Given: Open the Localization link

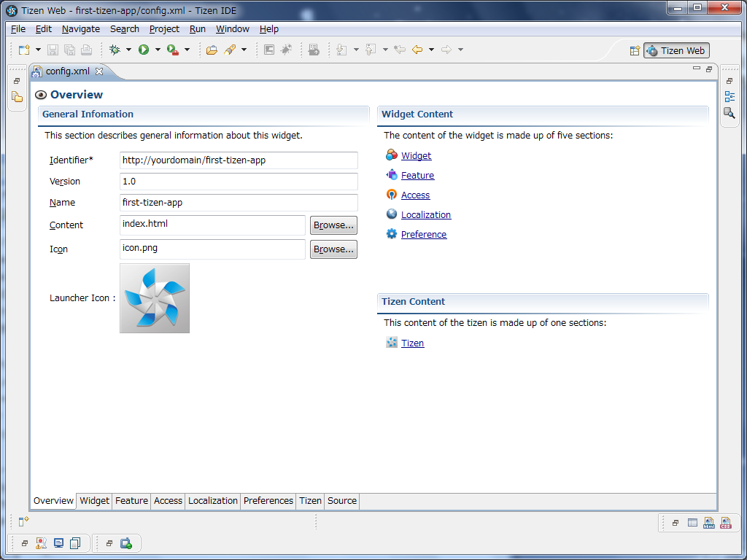Looking at the screenshot, I should click(426, 215).
